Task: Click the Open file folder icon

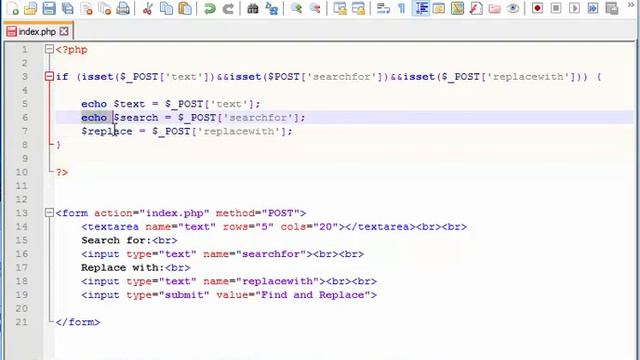Action: [31, 8]
